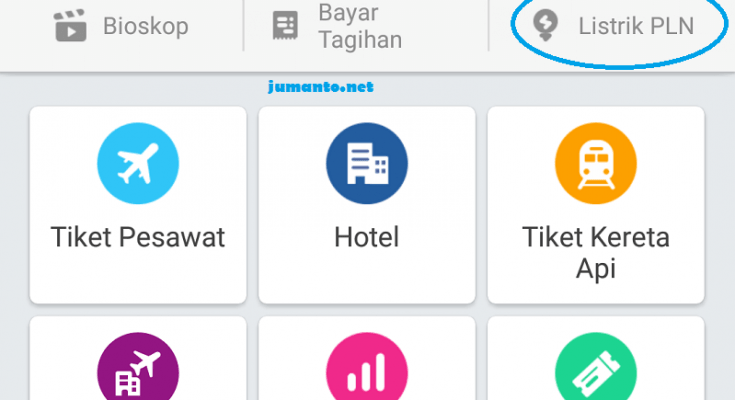
Task: Click blank white space inside Hotel card
Action: click(367, 279)
